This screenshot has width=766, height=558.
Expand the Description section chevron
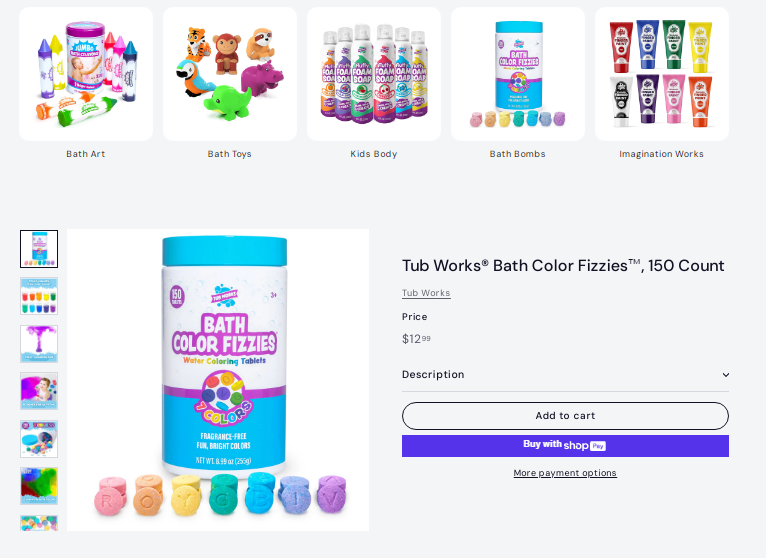tap(726, 375)
